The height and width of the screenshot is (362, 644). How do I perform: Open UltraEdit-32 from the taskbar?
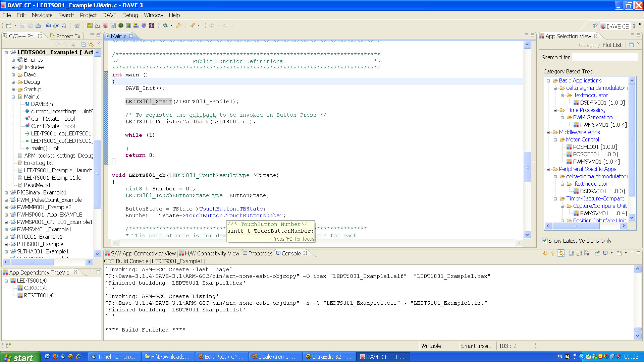coord(328,357)
